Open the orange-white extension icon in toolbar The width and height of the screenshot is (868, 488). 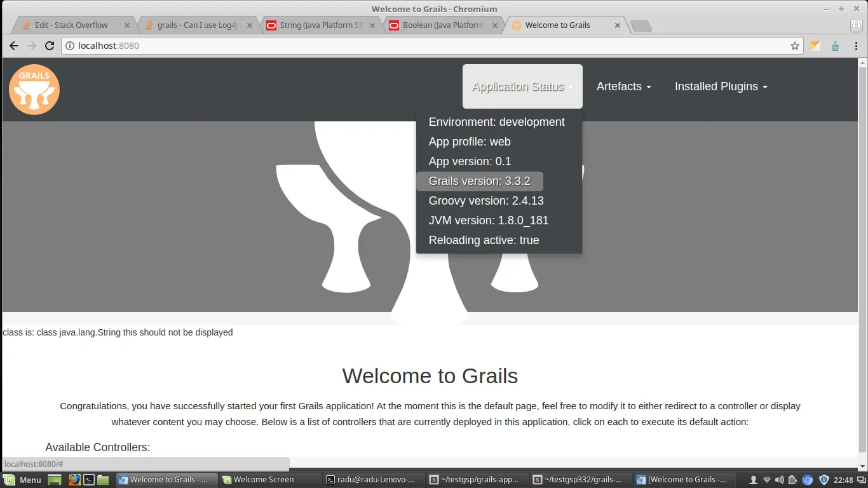coord(815,46)
